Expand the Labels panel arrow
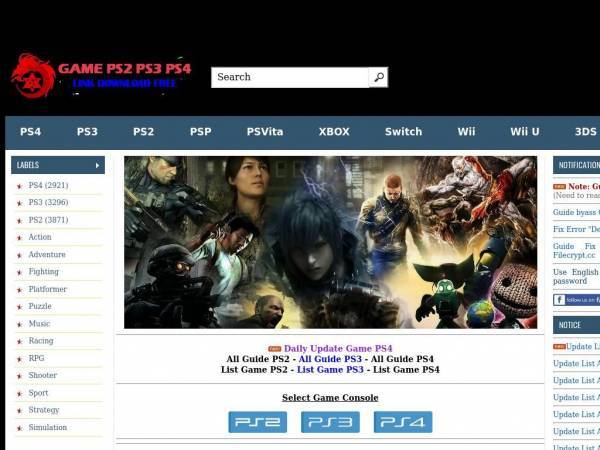Image resolution: width=600 pixels, height=450 pixels. pyautogui.click(x=97, y=165)
